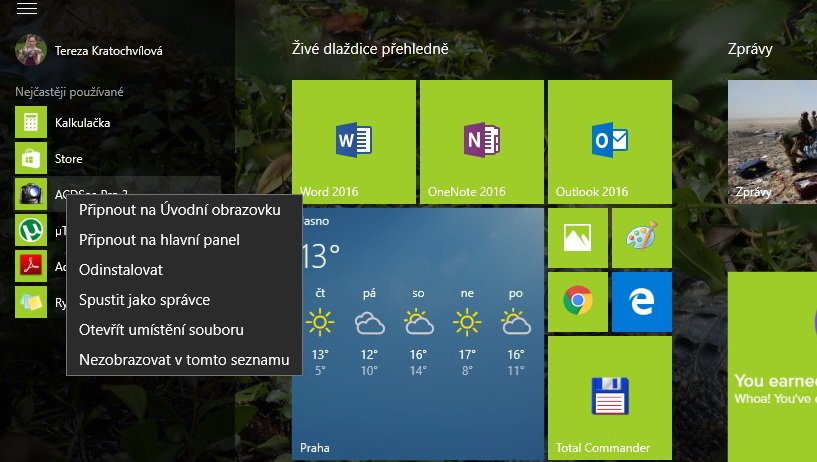Click the ne sunny forecast icon

click(x=467, y=322)
